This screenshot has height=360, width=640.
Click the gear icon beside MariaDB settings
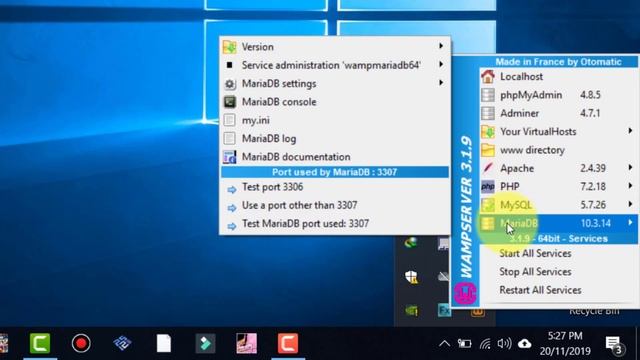pyautogui.click(x=230, y=84)
